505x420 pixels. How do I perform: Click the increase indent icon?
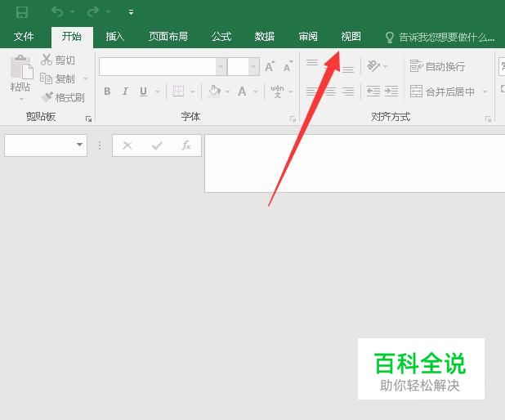391,92
